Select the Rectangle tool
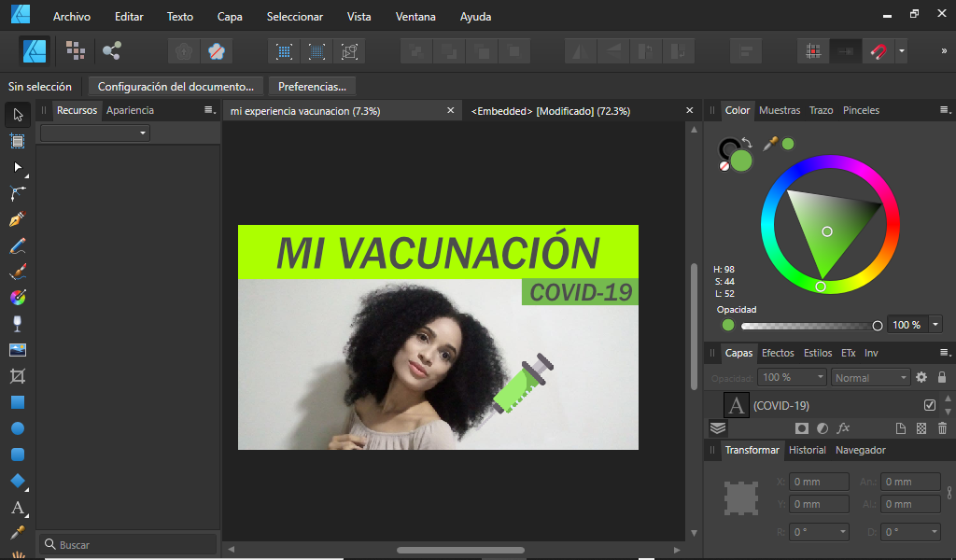 tap(18, 402)
